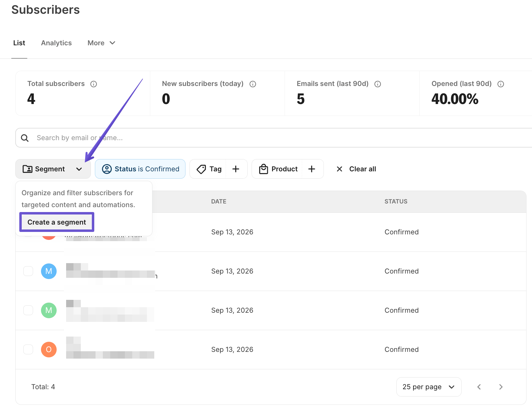This screenshot has height=410, width=532.
Task: Click the Segment folder icon
Action: pos(28,169)
